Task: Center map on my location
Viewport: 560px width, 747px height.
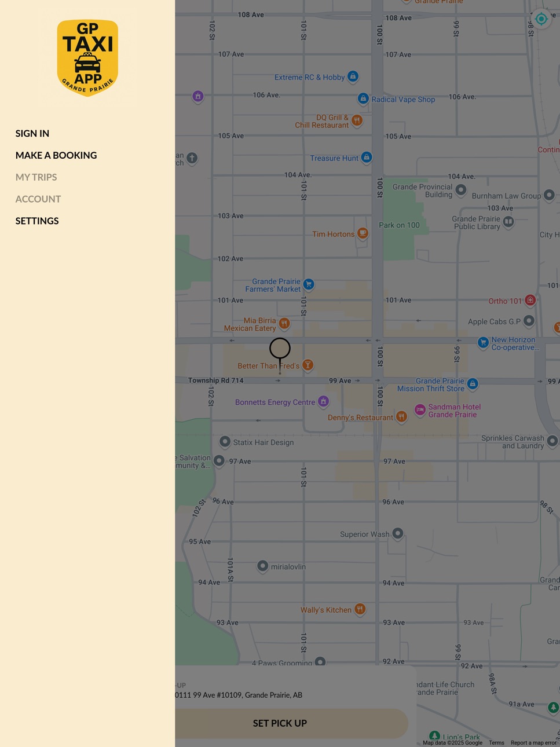Action: [x=541, y=19]
